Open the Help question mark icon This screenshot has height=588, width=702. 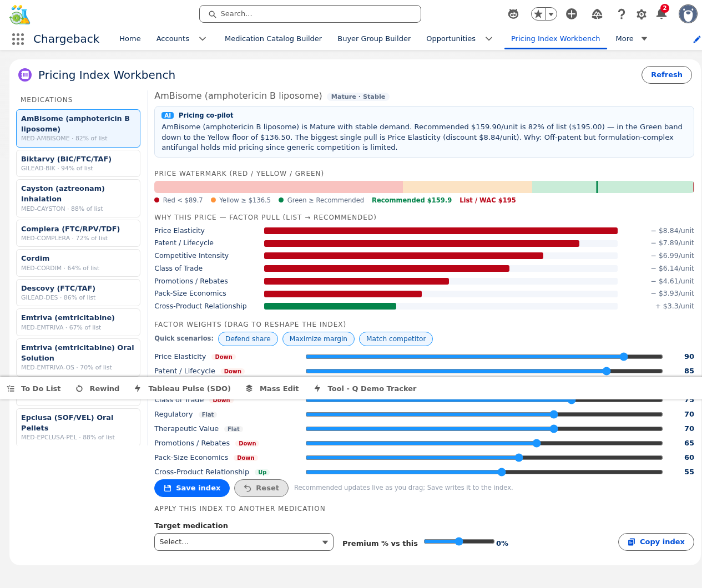pyautogui.click(x=622, y=14)
